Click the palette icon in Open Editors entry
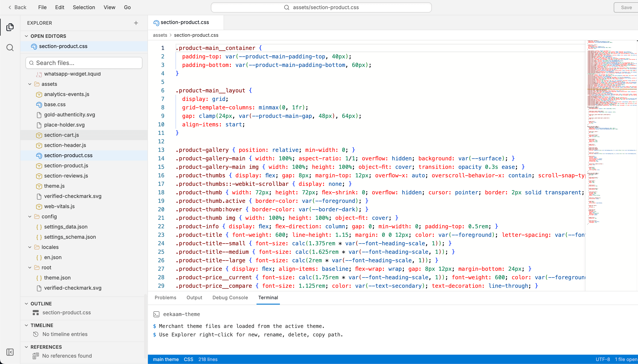Viewport: 638px width, 364px height. pos(34,47)
